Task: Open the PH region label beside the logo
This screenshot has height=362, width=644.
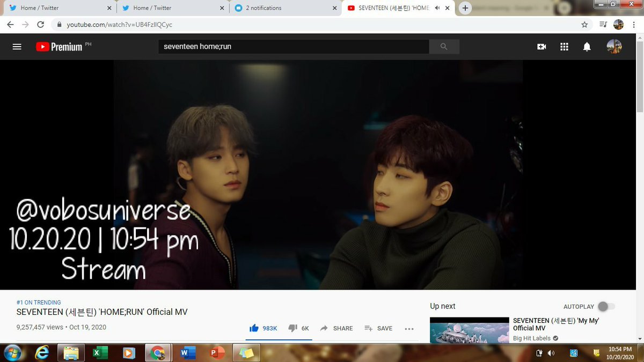Action: click(88, 43)
